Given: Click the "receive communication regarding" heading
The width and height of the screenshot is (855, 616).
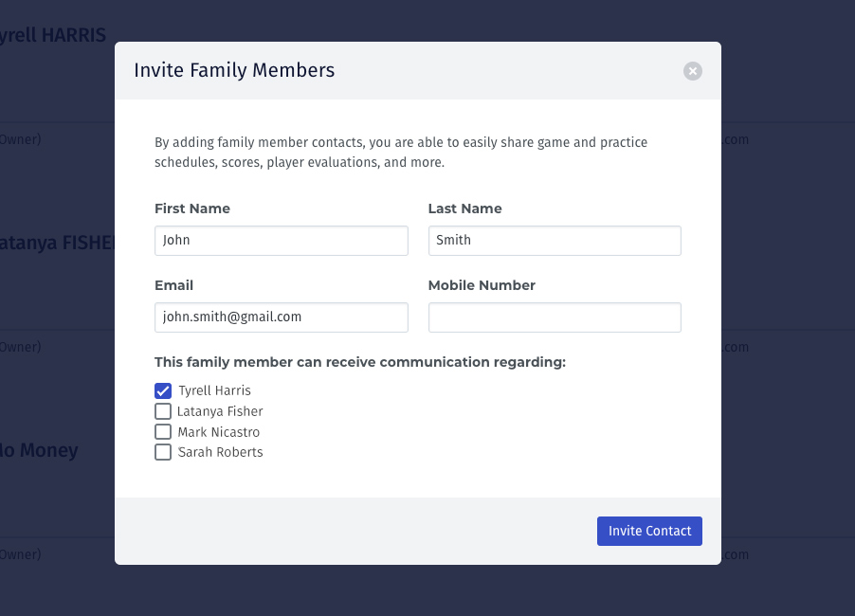Looking at the screenshot, I should [x=360, y=362].
